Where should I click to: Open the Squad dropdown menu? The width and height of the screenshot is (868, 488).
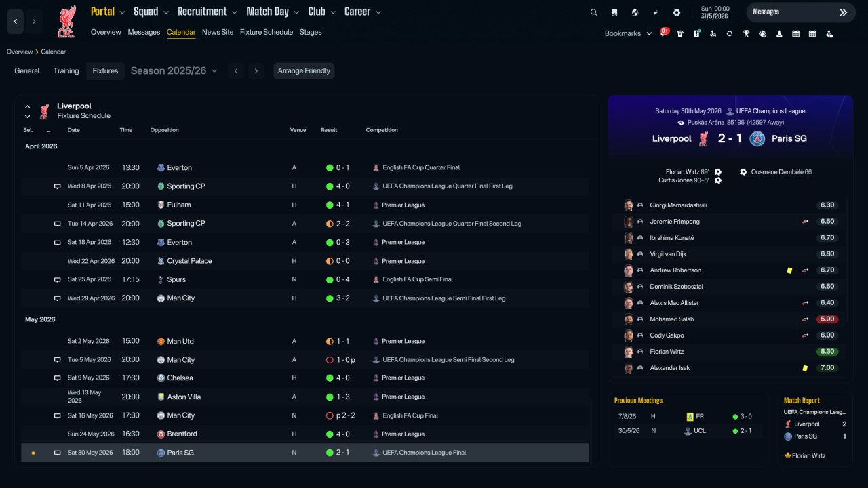click(151, 12)
